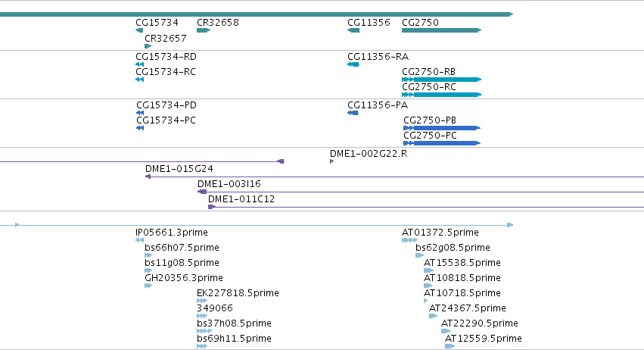The height and width of the screenshot is (350, 644).
Task: Click the EK227818.5prime arrows glyph
Action: tap(202, 301)
